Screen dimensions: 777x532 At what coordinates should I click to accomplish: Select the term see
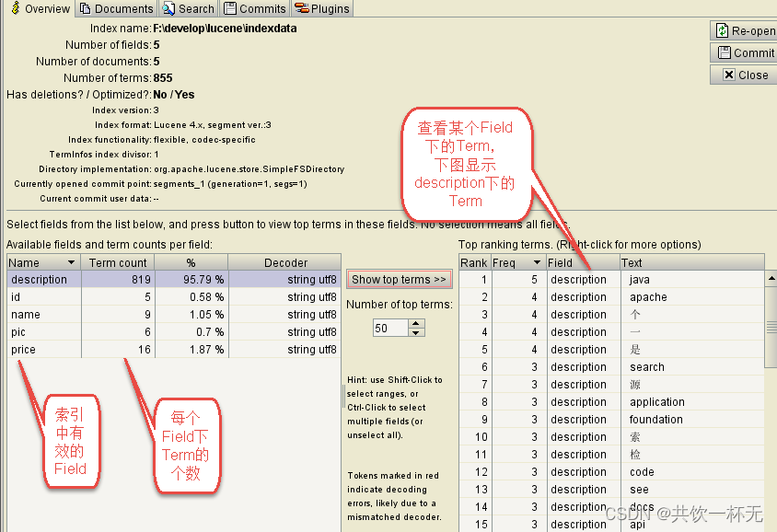click(639, 490)
